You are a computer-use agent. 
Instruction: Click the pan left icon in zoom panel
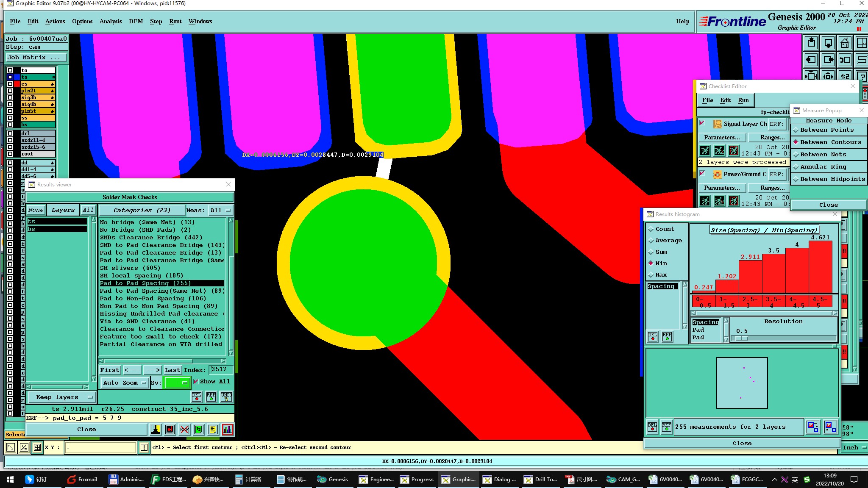(x=811, y=60)
